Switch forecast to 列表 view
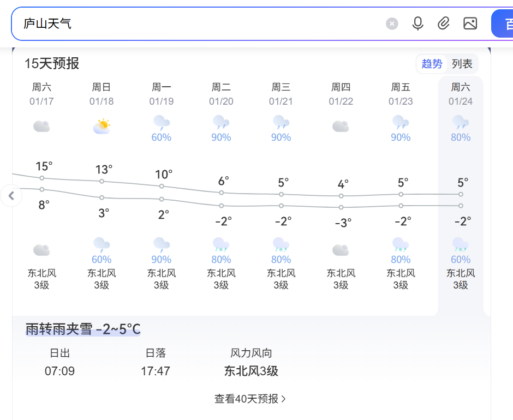This screenshot has width=513, height=420. 462,64
